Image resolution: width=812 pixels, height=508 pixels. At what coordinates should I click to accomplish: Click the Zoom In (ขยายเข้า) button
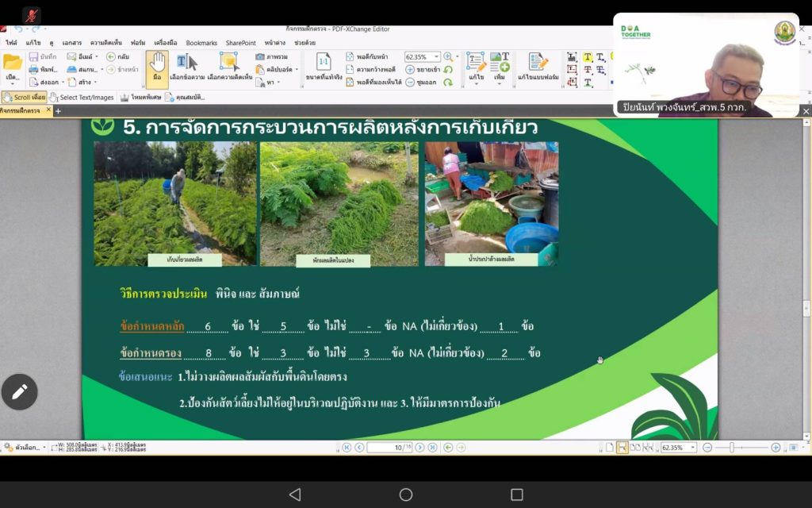[x=423, y=70]
